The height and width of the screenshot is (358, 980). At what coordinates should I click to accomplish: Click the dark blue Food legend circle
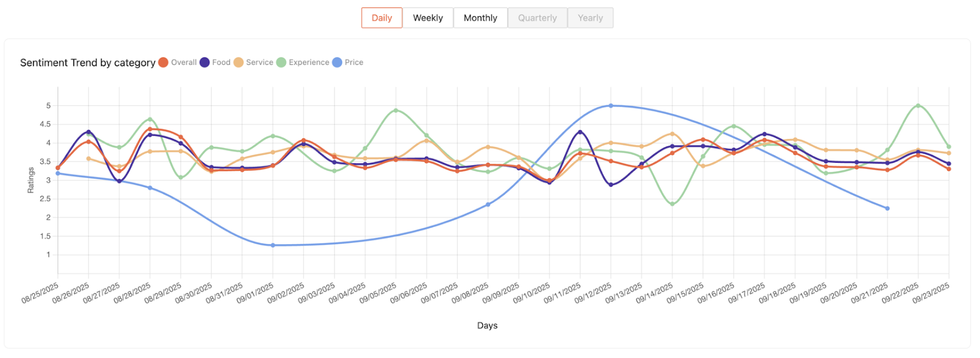pyautogui.click(x=205, y=62)
